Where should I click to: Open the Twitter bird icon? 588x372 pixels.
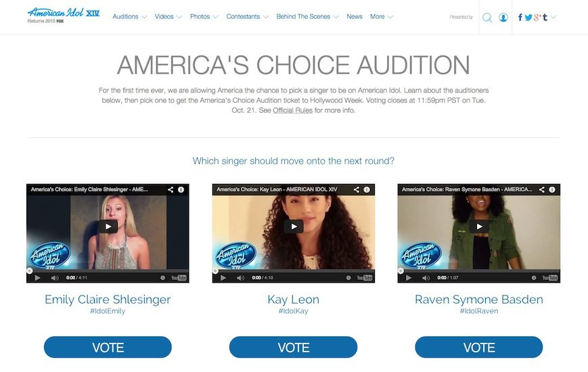coord(528,18)
